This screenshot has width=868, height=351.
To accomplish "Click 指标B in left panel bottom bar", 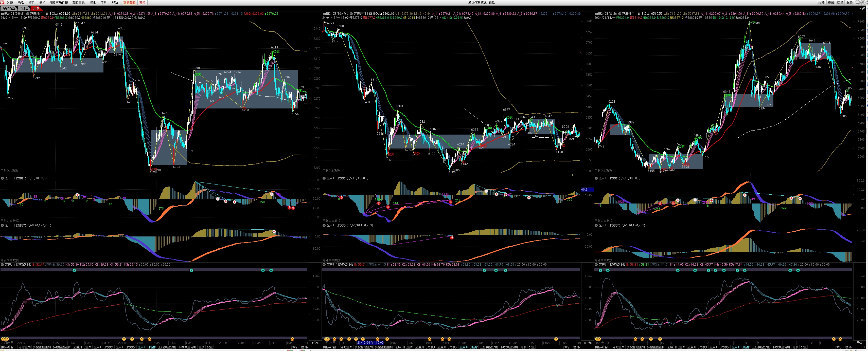I will 295,347.
